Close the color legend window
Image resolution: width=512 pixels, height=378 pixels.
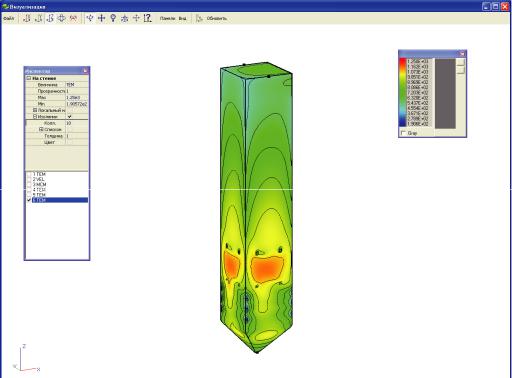pos(462,54)
